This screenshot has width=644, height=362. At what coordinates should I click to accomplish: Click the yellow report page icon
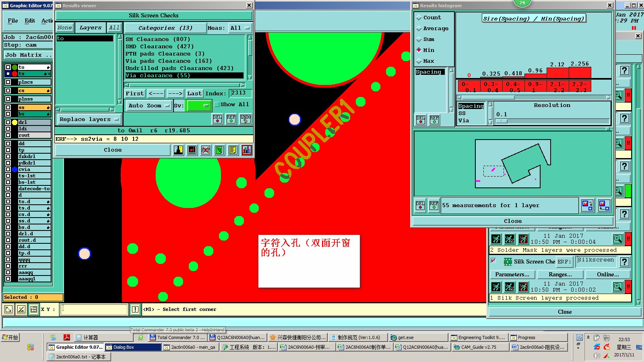[233, 150]
